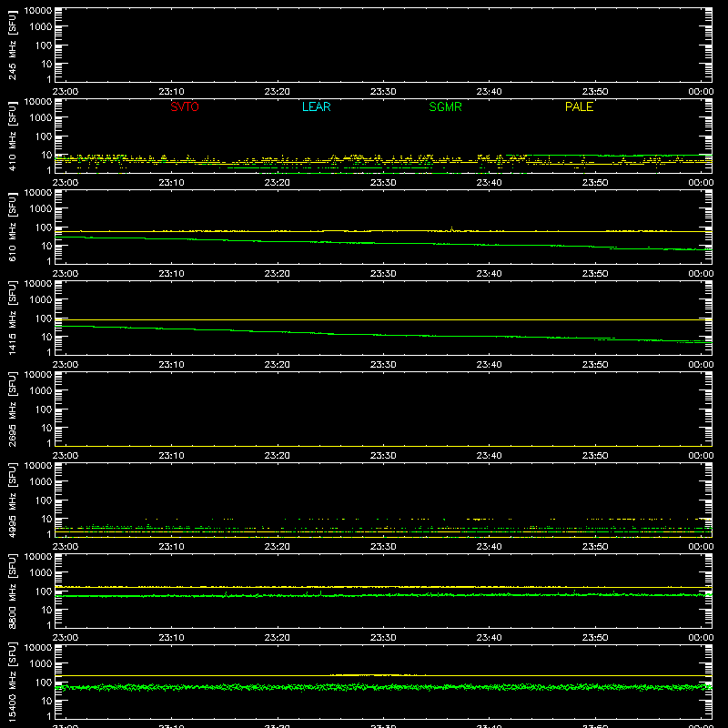Viewport: 728px width, 728px height.
Task: Click the declining green trace in the 610 MHz plot
Action: [383, 243]
